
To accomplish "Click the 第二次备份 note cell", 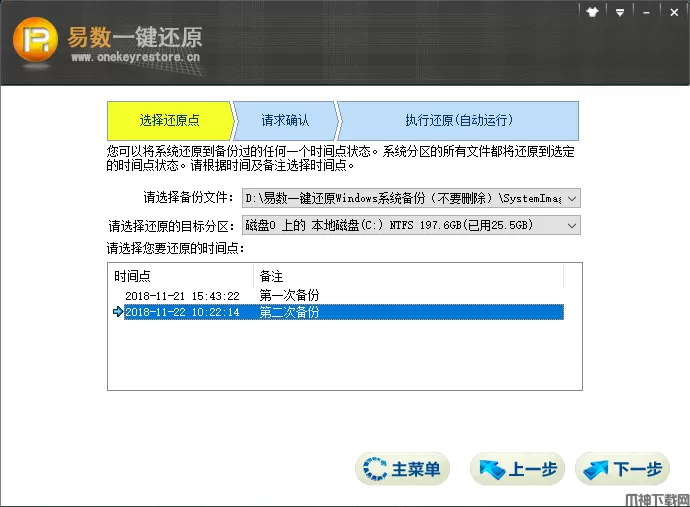I will pyautogui.click(x=289, y=312).
